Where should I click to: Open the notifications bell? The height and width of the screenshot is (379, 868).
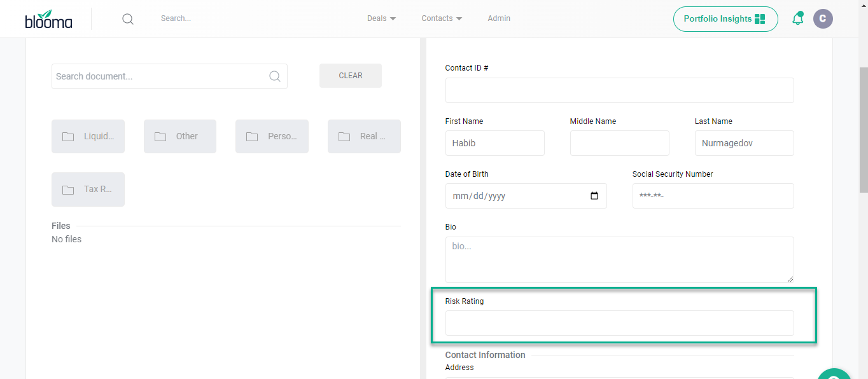[x=797, y=19]
